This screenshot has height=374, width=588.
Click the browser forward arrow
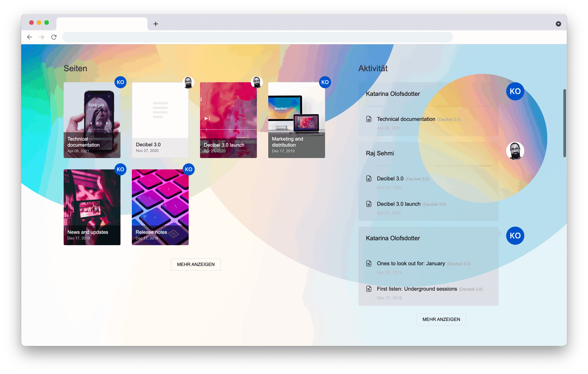pos(42,37)
